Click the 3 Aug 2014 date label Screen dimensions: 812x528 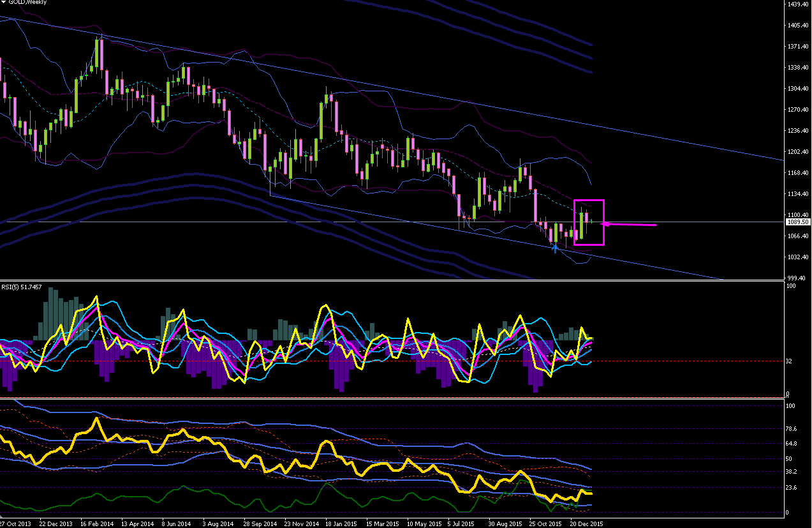point(219,523)
